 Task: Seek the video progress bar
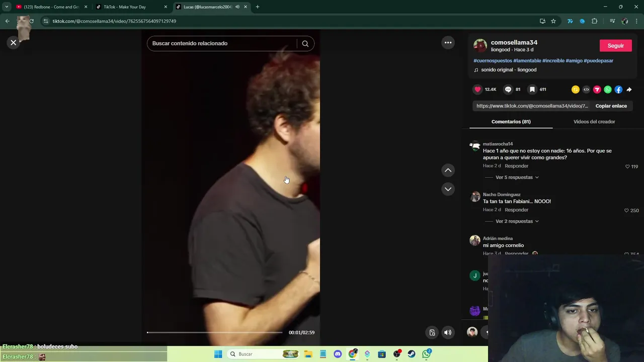214,332
